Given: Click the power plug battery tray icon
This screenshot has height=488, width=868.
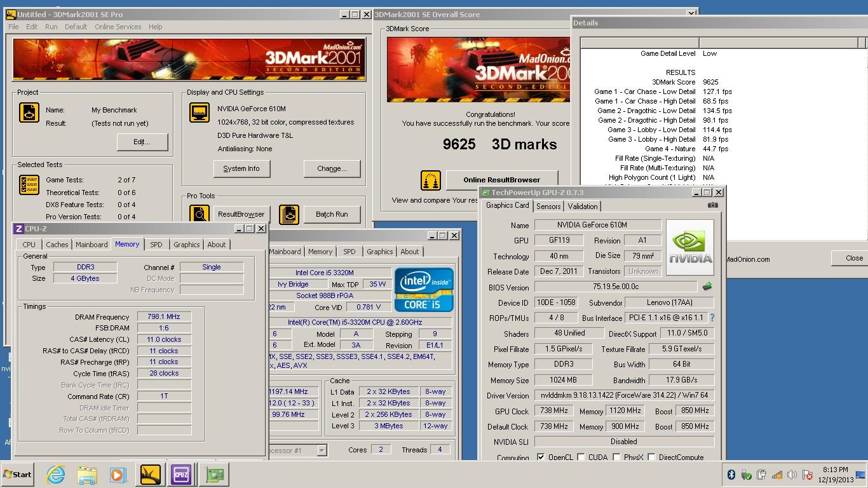Looking at the screenshot, I should pyautogui.click(x=762, y=475).
